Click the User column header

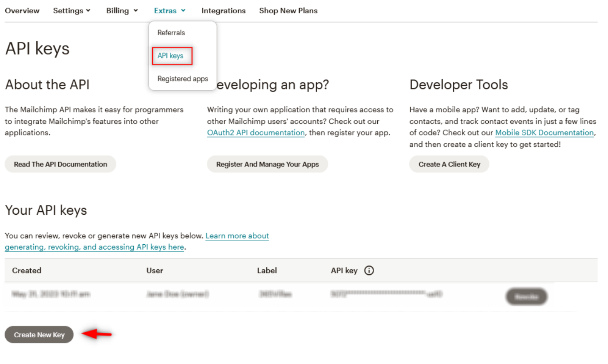point(155,271)
